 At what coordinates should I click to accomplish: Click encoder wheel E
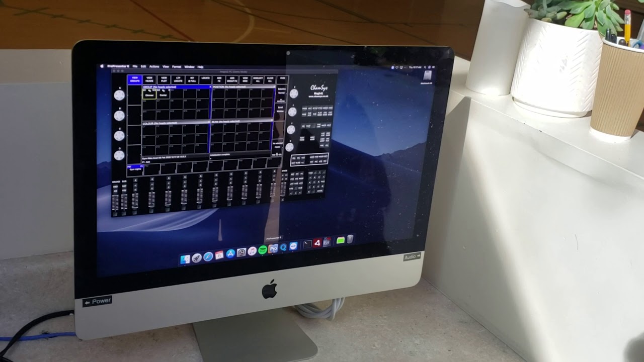tap(294, 94)
